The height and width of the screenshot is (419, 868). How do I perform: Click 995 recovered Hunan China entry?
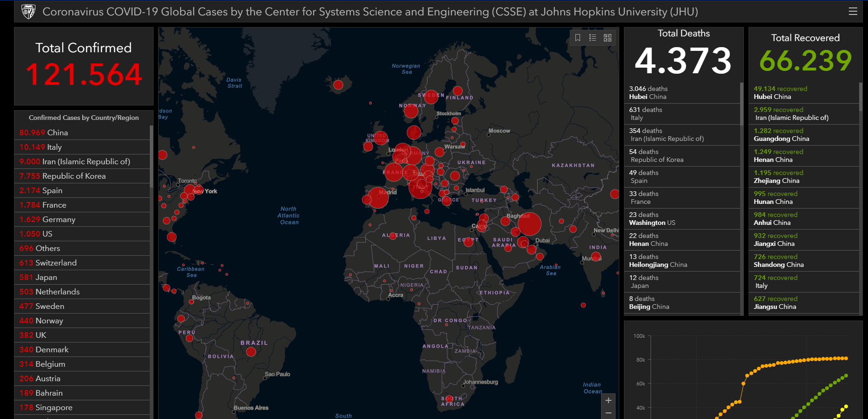point(804,198)
